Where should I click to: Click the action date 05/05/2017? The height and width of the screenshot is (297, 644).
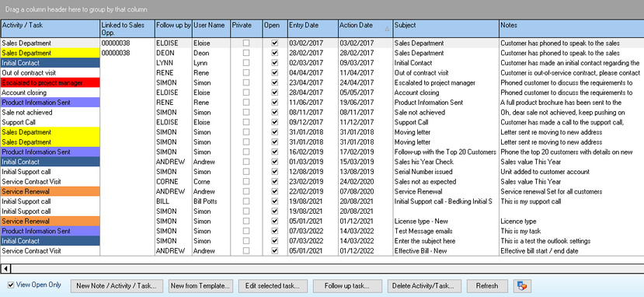click(366, 93)
